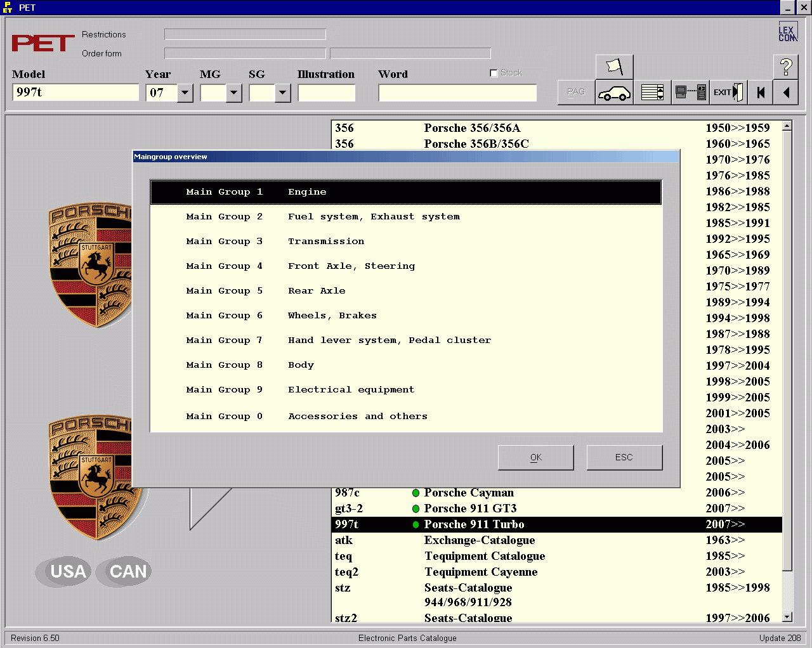
Task: Toggle the Stock checkbox
Action: click(x=494, y=73)
